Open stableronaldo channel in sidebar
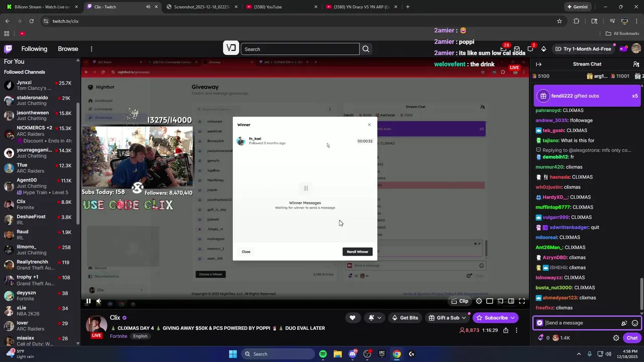 (40, 101)
